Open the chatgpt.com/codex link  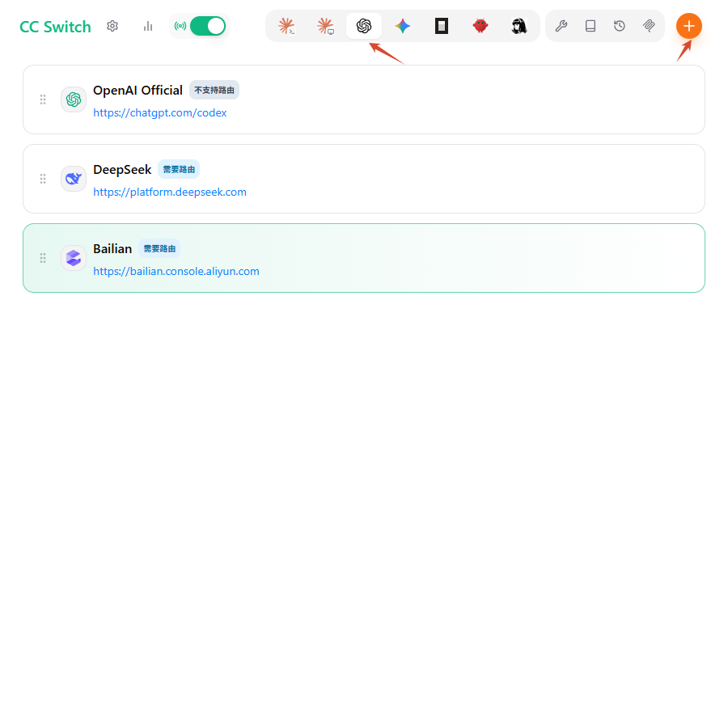pos(159,113)
